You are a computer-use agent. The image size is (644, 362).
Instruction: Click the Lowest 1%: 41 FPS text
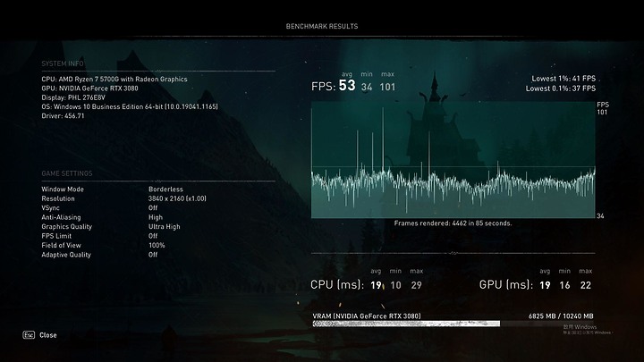pos(563,79)
